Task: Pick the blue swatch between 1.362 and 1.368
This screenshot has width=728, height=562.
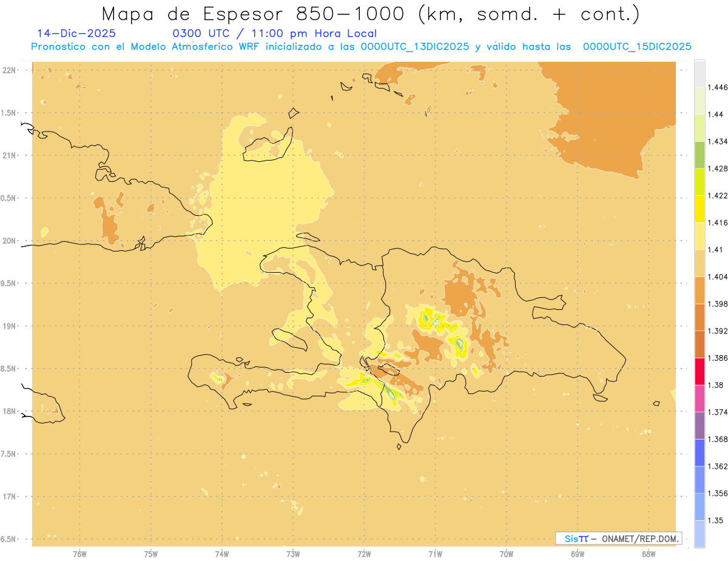Action: [699, 452]
